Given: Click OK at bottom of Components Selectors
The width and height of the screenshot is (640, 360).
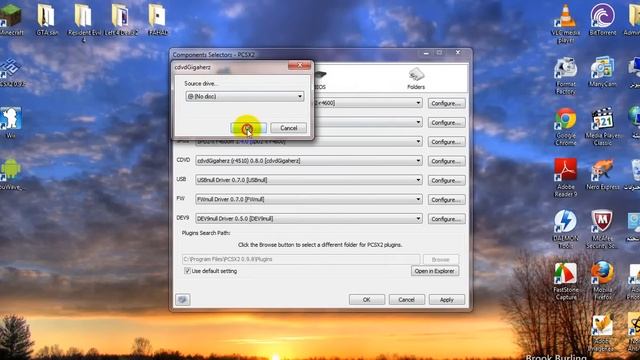Looking at the screenshot, I should 367,300.
